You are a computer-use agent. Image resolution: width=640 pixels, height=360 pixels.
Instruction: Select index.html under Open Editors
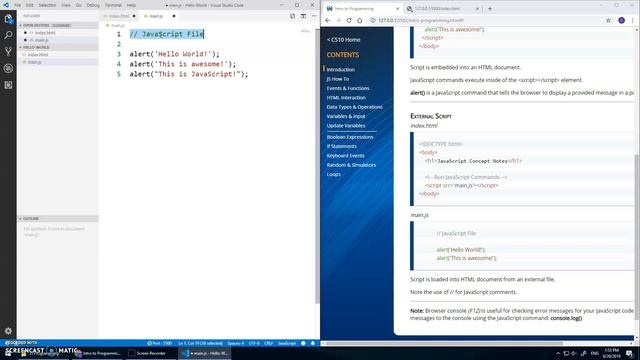[58, 33]
